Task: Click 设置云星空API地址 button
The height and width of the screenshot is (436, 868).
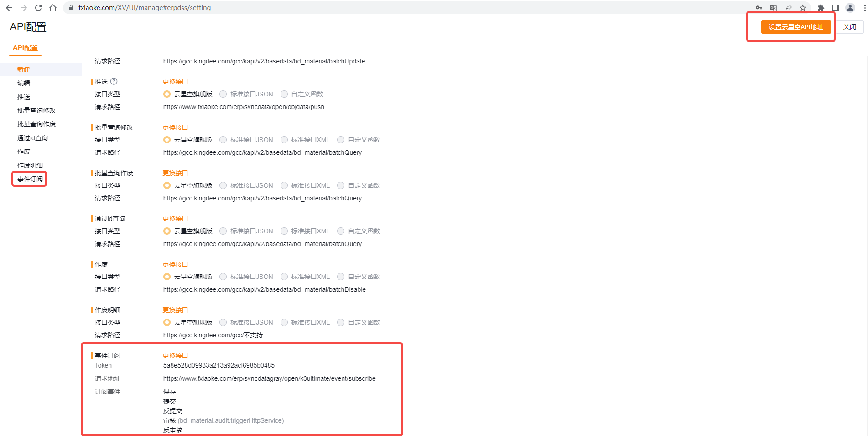Action: 796,27
